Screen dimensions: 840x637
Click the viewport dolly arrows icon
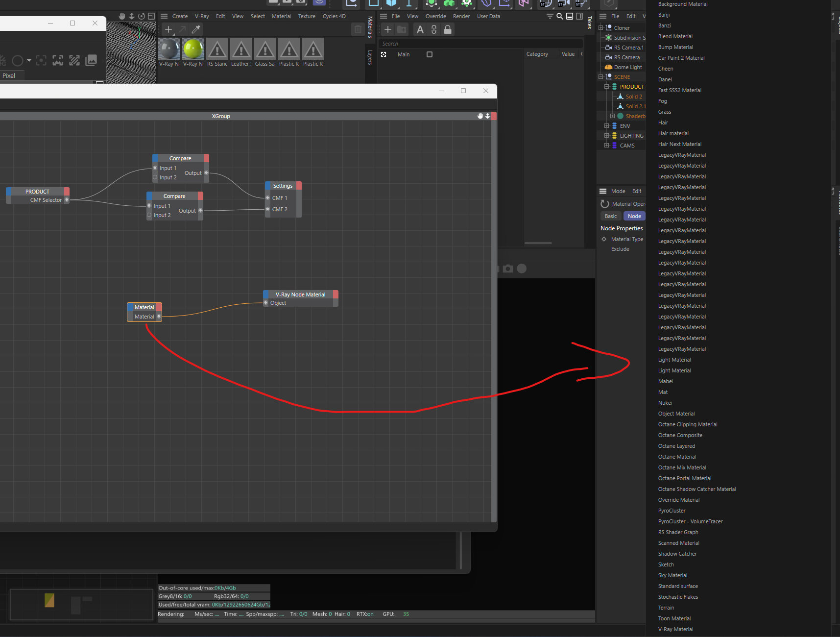pyautogui.click(x=132, y=16)
